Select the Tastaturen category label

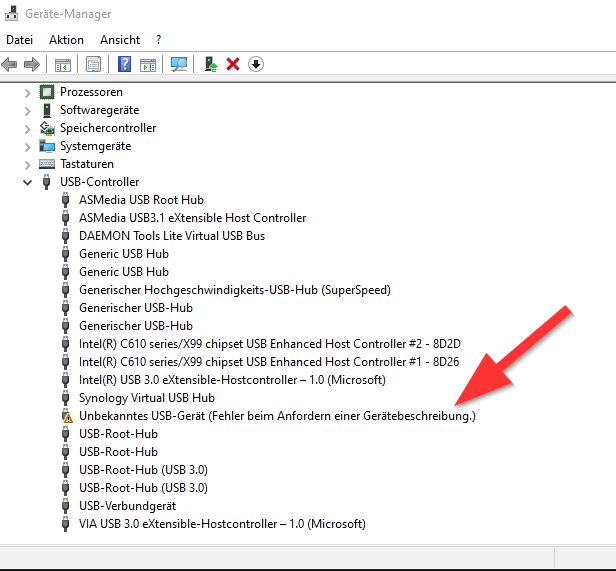click(x=87, y=164)
